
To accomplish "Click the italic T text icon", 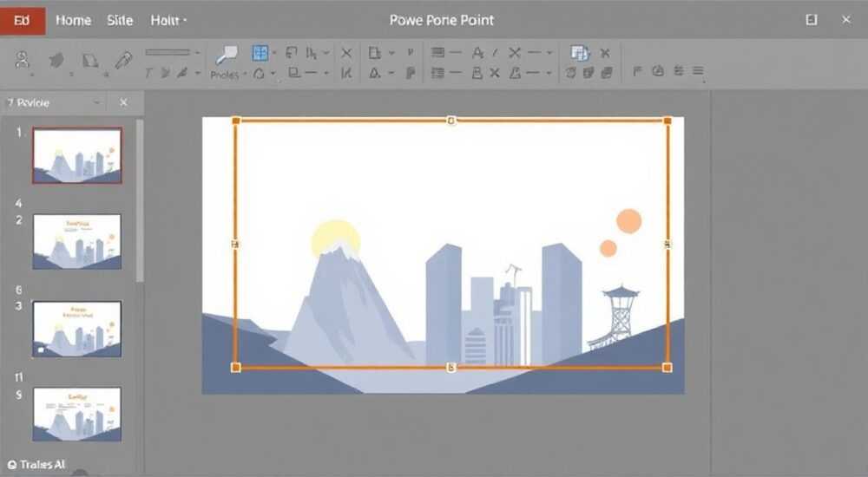I will click(x=148, y=73).
